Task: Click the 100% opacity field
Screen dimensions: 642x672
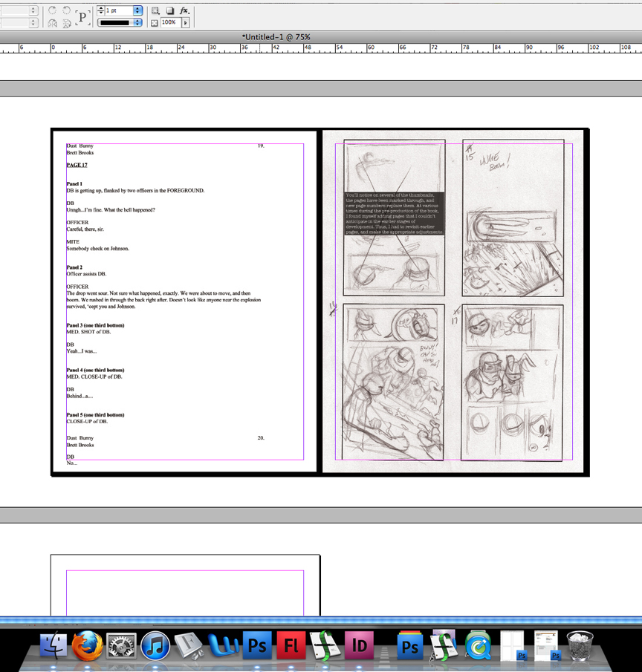Action: click(170, 22)
